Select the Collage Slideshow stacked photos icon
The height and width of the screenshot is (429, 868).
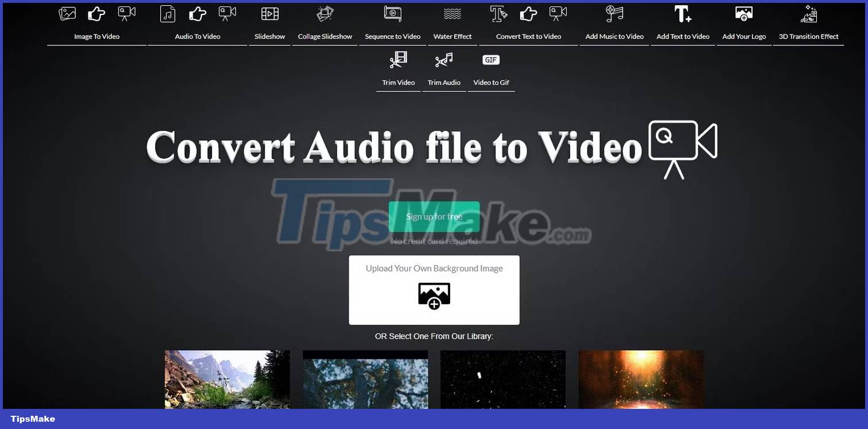click(324, 13)
